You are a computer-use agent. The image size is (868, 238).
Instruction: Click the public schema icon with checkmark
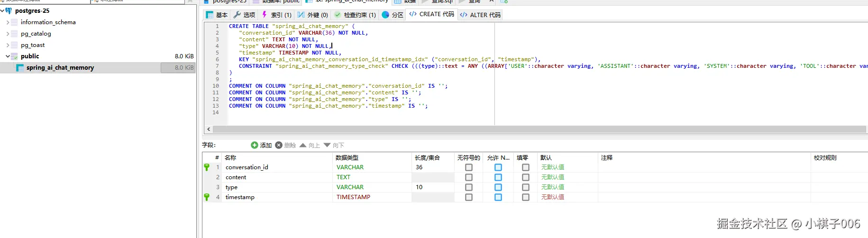(15, 56)
